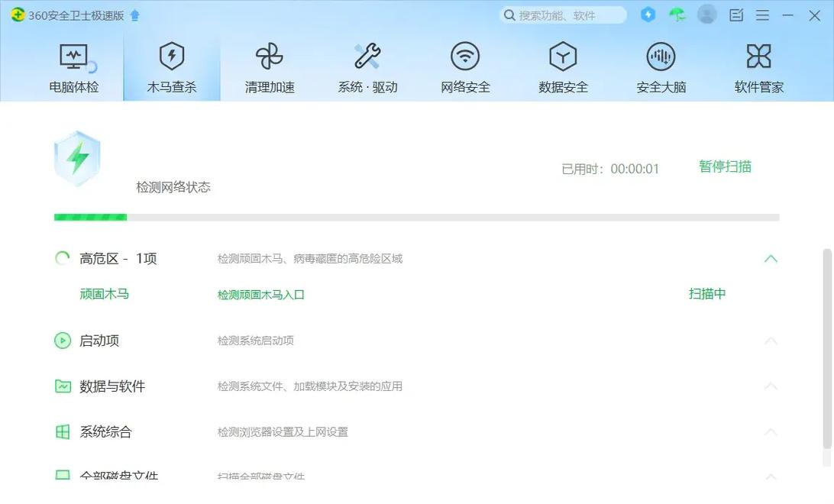The width and height of the screenshot is (834, 504).
Task: Select the 数据安全 data security icon
Action: pos(563,56)
